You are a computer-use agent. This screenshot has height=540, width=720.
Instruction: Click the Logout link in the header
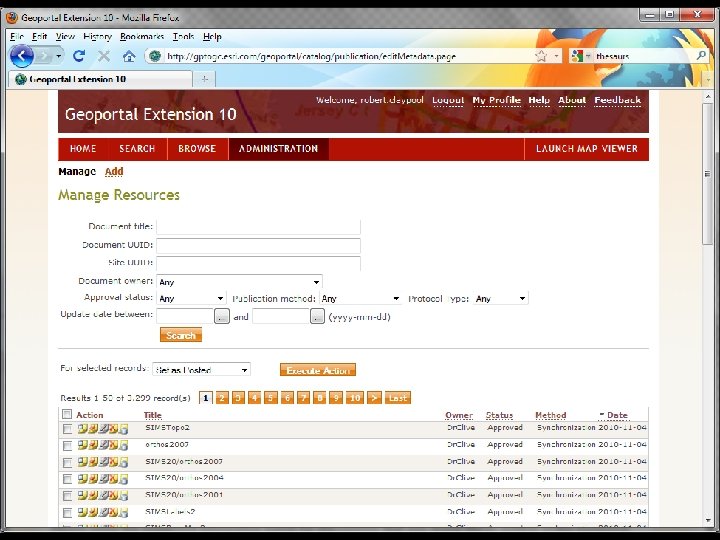click(448, 100)
